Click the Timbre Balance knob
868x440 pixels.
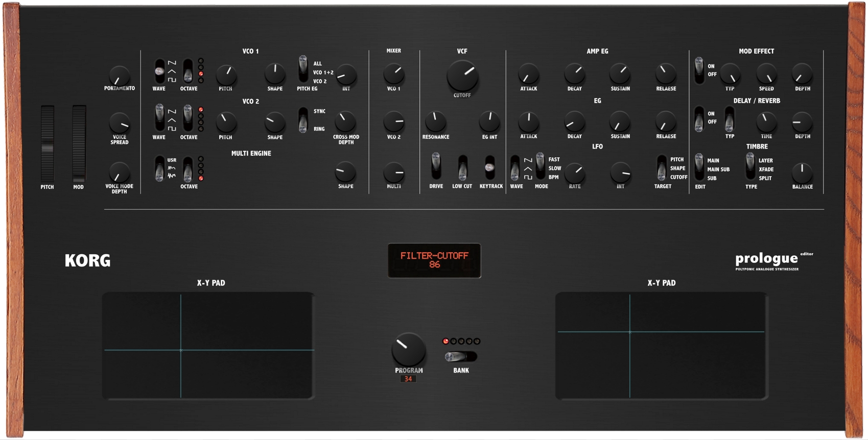802,173
